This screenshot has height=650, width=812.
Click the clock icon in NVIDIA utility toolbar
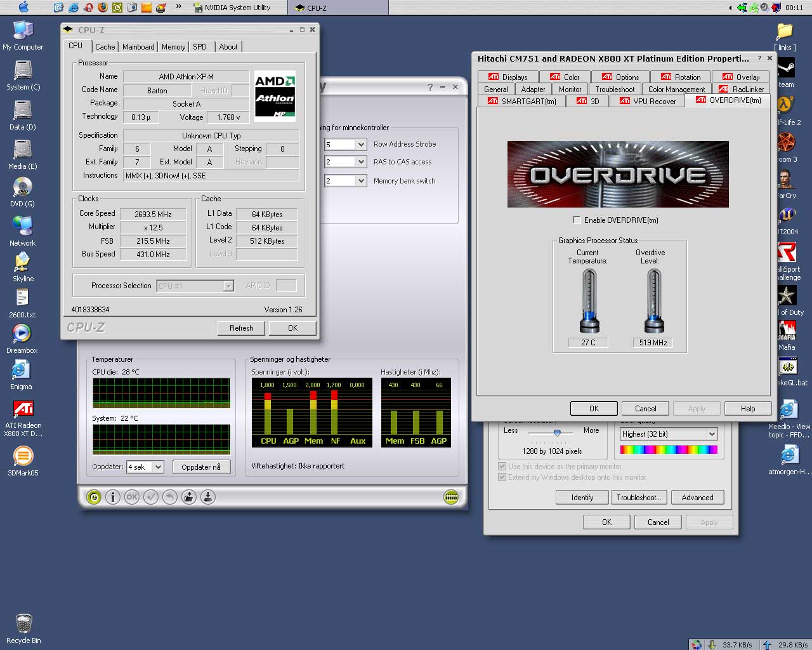93,497
